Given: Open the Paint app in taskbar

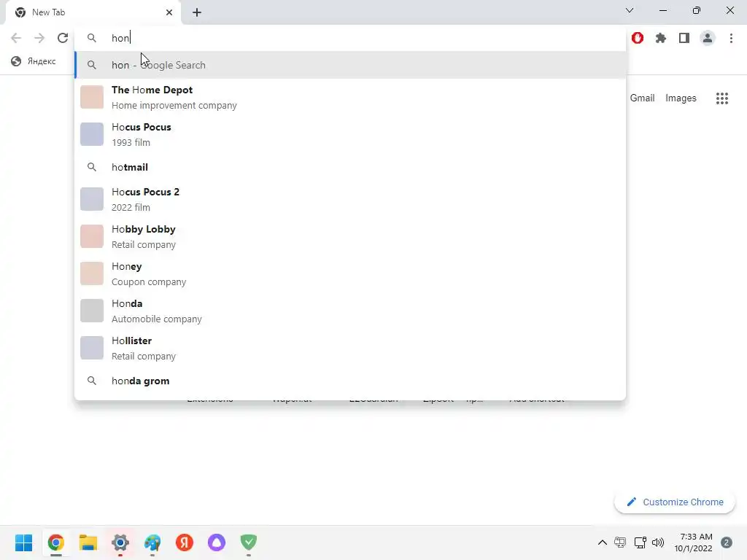Looking at the screenshot, I should coord(152,542).
